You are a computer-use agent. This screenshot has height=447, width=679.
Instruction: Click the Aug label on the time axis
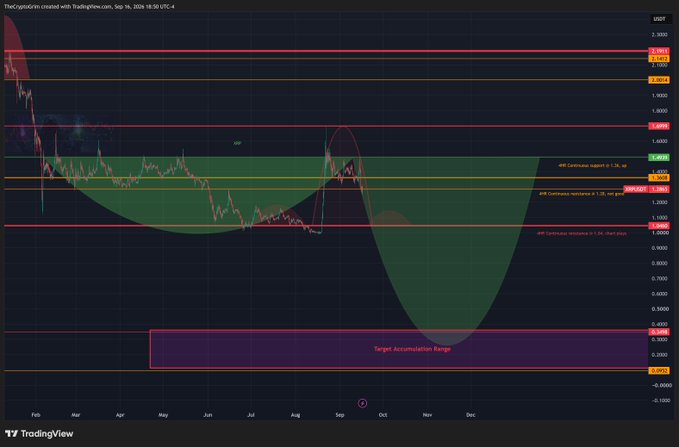point(295,415)
